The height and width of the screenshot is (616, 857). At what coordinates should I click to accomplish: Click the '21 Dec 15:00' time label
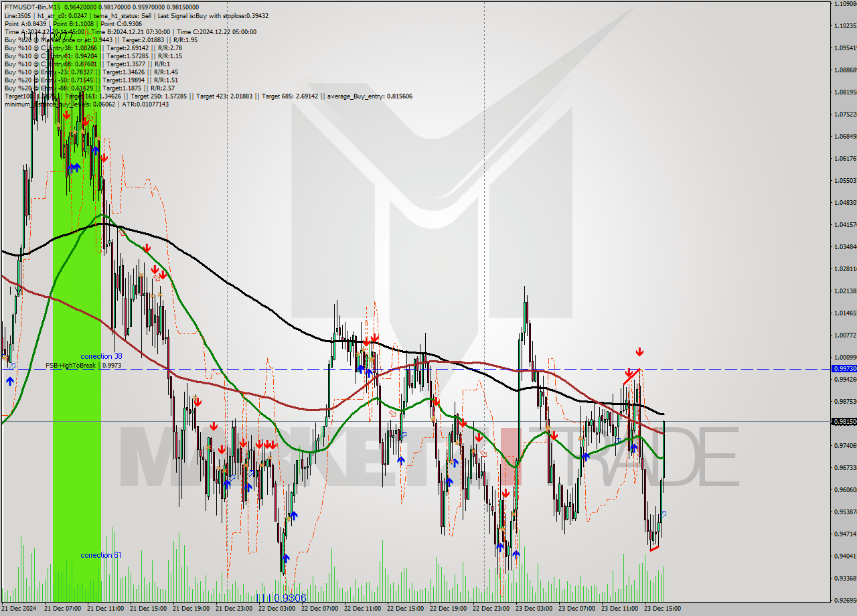tap(148, 609)
